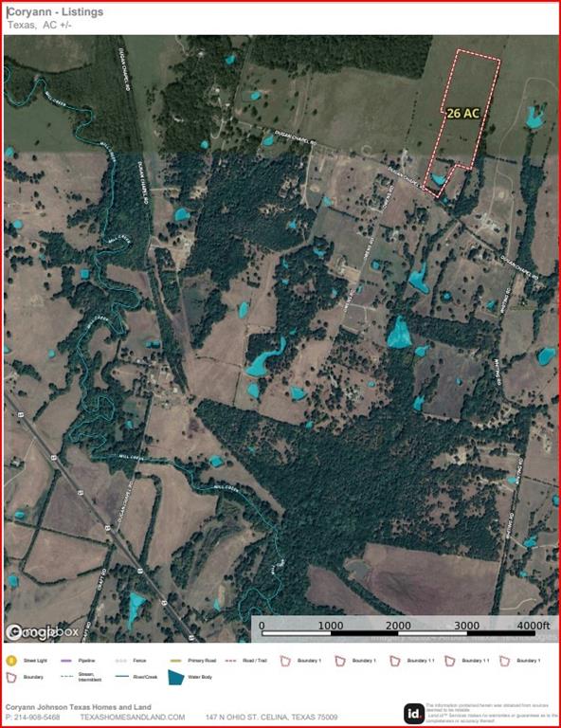Click the first Boundary 1 legend icon
561x728 pixels.
pyautogui.click(x=285, y=661)
